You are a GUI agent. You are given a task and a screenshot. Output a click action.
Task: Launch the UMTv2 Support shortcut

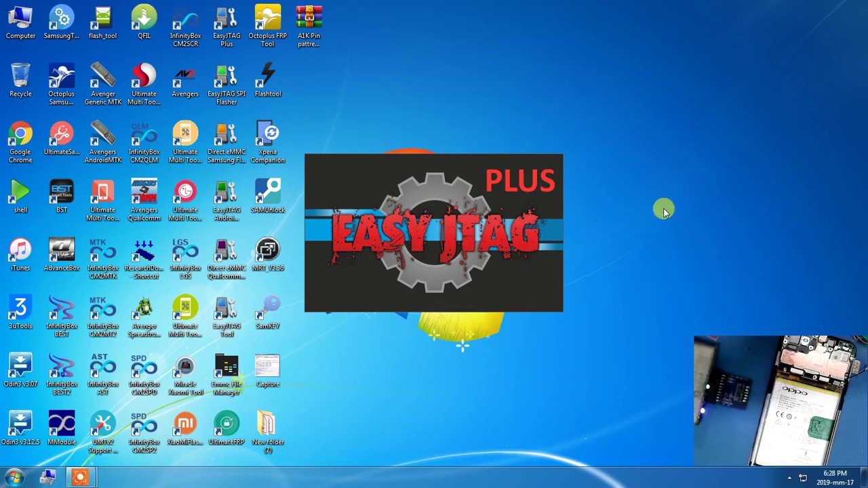(x=103, y=433)
